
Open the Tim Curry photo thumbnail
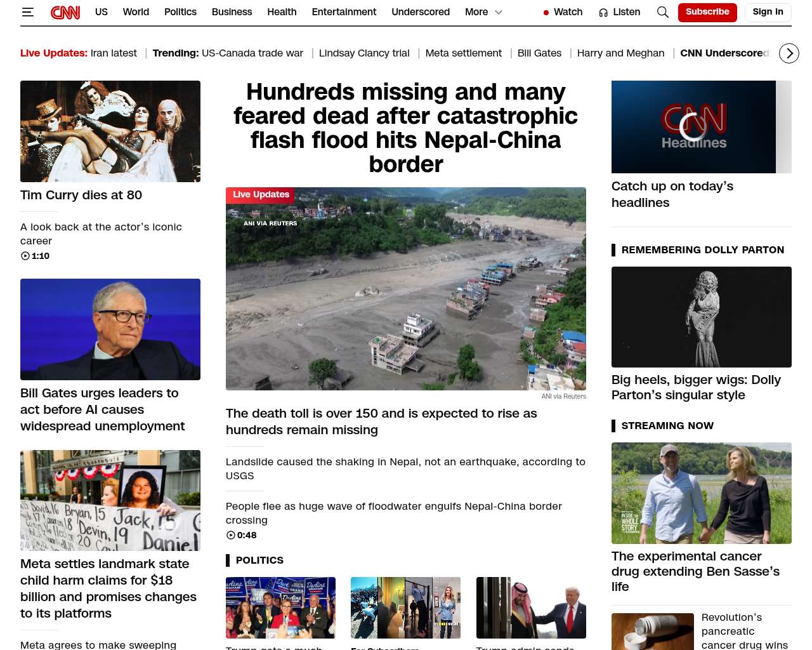point(110,131)
